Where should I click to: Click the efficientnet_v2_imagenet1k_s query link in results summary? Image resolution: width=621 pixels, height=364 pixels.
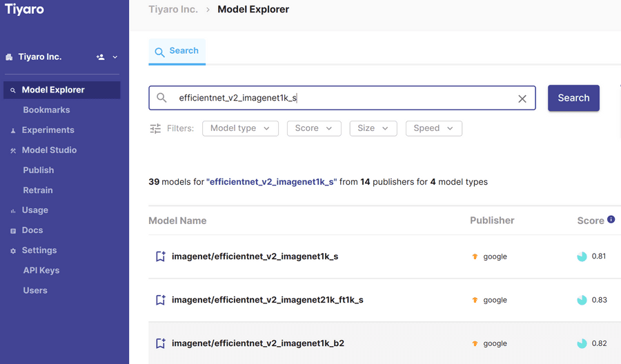tap(272, 182)
